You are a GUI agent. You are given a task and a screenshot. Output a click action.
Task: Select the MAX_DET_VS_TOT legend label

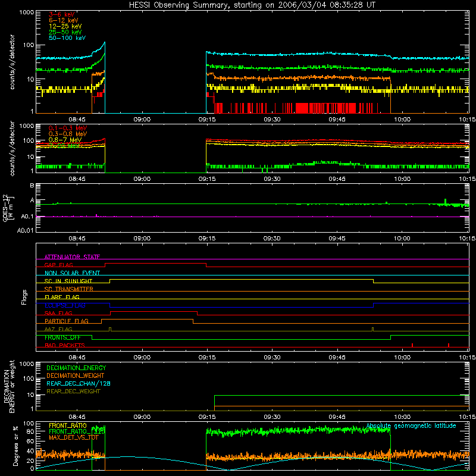point(73,437)
